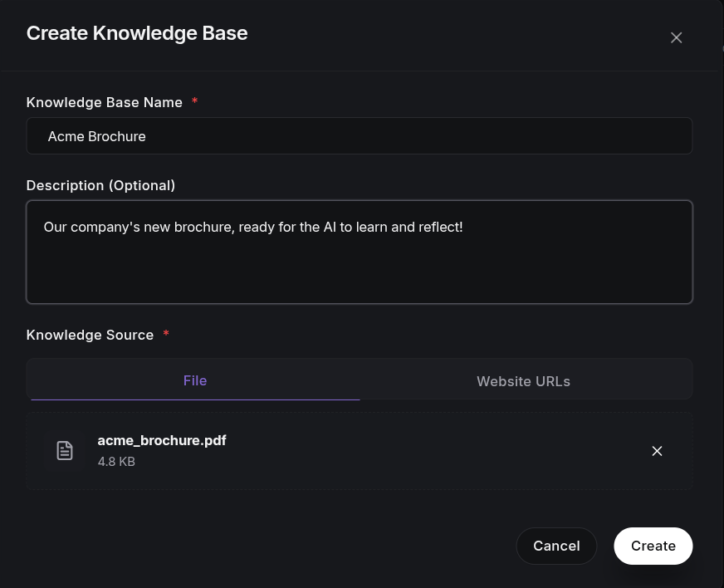
Task: Cancel knowledge base creation
Action: coord(556,546)
